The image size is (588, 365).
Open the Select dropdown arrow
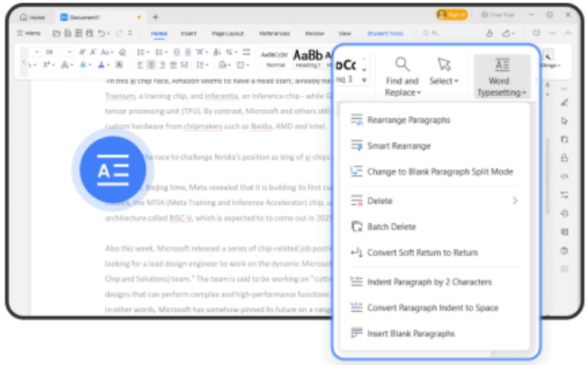456,81
